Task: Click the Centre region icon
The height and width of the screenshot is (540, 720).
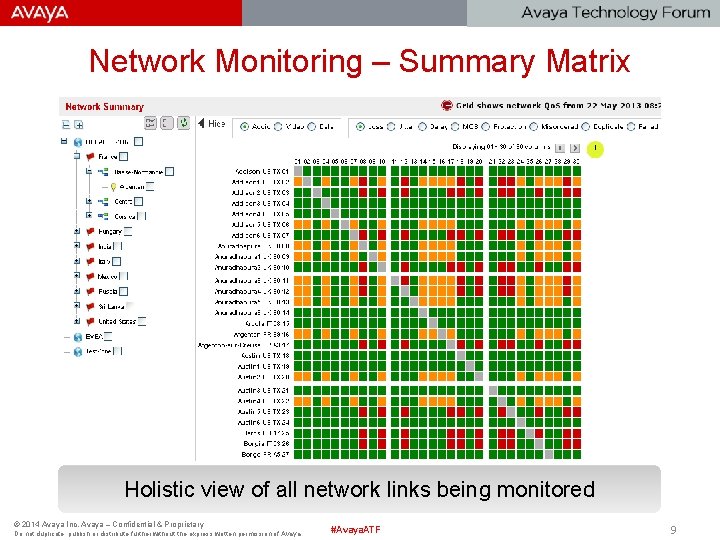Action: tap(103, 202)
